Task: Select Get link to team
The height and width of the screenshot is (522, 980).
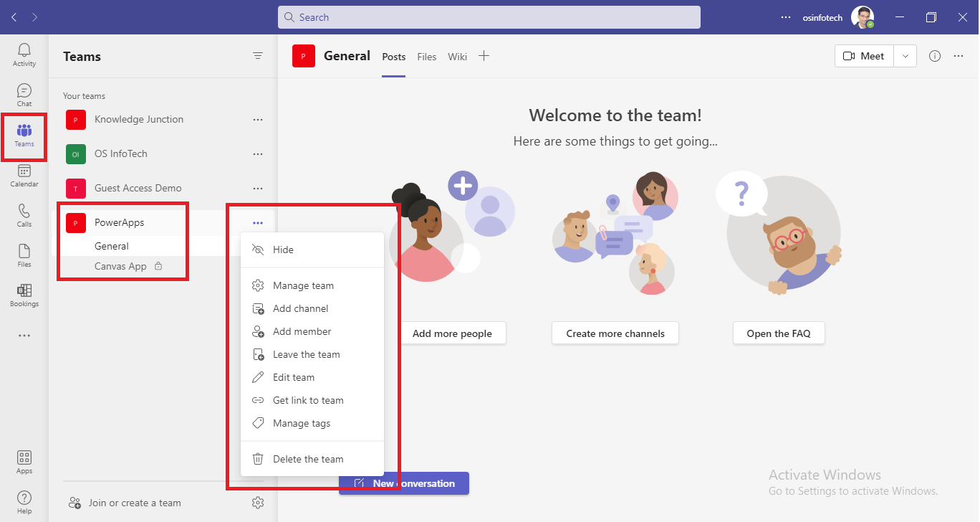Action: coord(312,400)
